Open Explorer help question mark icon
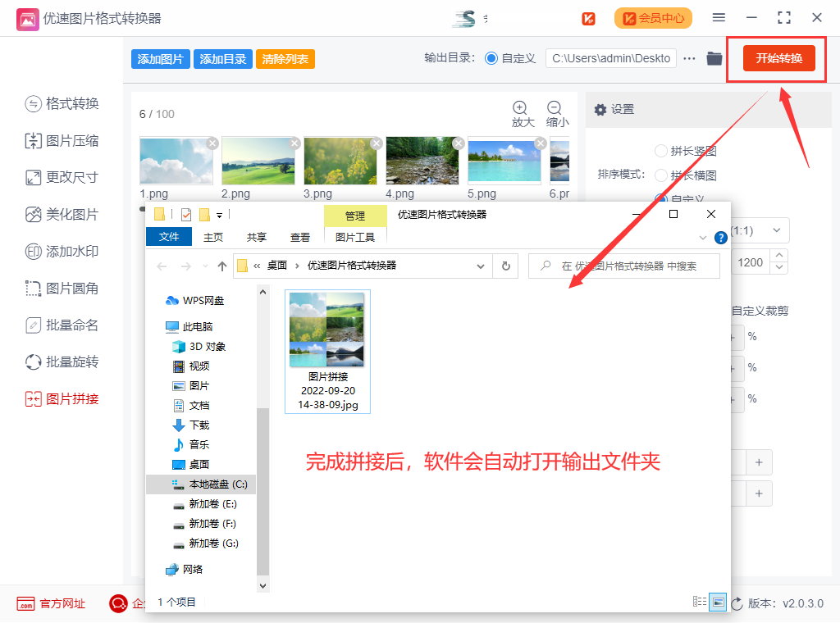 pos(721,238)
